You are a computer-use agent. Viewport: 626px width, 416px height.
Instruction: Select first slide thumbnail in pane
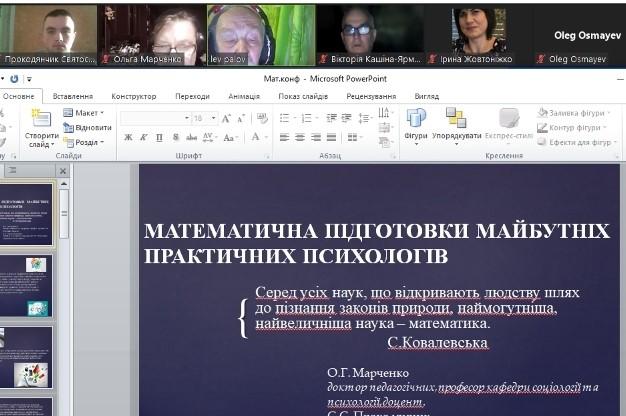click(x=26, y=214)
